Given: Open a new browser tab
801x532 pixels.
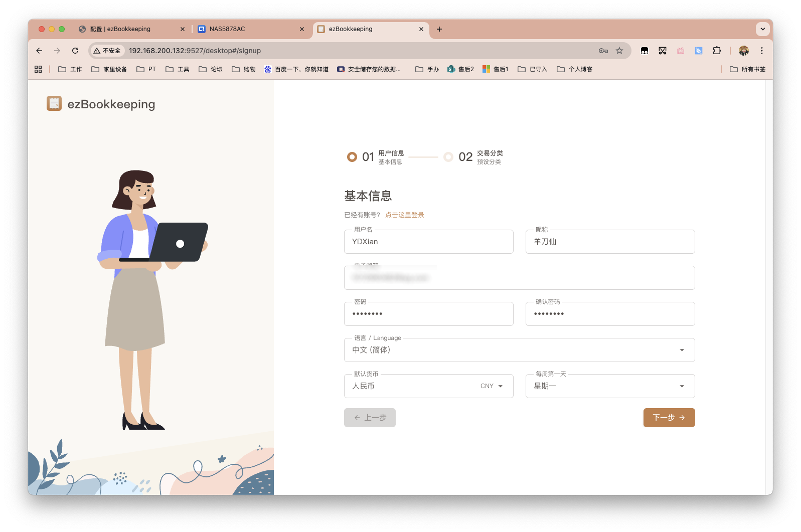Looking at the screenshot, I should pyautogui.click(x=439, y=29).
